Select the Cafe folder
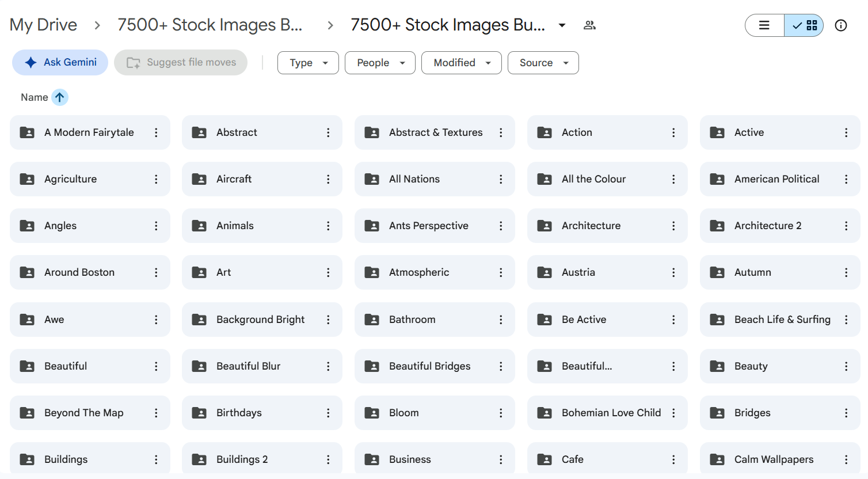The image size is (868, 479). click(x=607, y=459)
